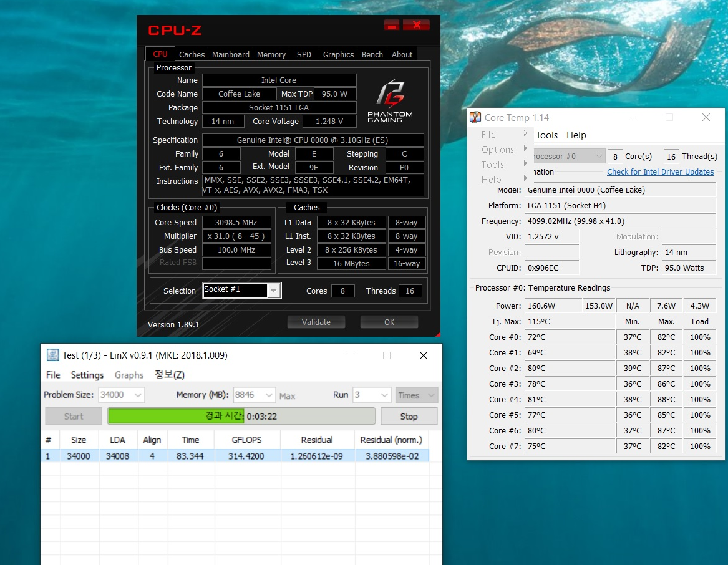Open the 정보(Z) menu in LinX
Viewport: 728px width, 565px height.
[x=170, y=375]
